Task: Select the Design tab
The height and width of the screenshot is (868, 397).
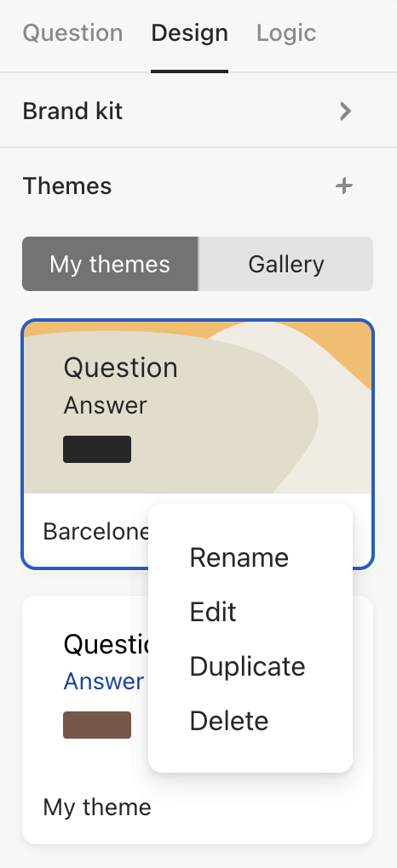Action: (190, 33)
